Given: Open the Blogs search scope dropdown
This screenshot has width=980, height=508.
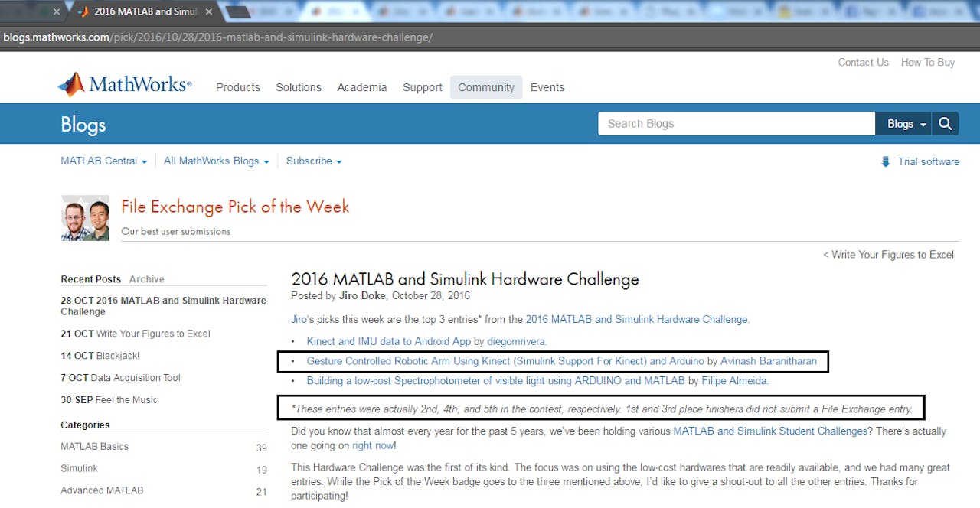Looking at the screenshot, I should pyautogui.click(x=903, y=124).
